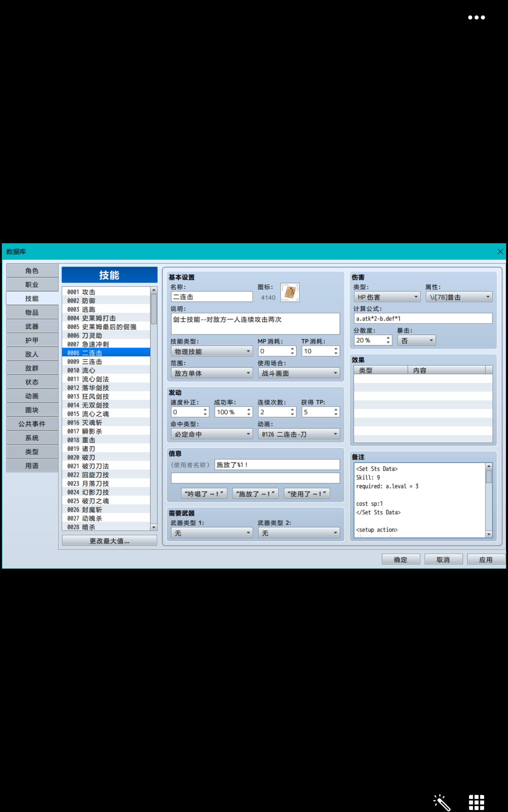Expand the 技能类型 dropdown showing 物理技能

pyautogui.click(x=212, y=351)
